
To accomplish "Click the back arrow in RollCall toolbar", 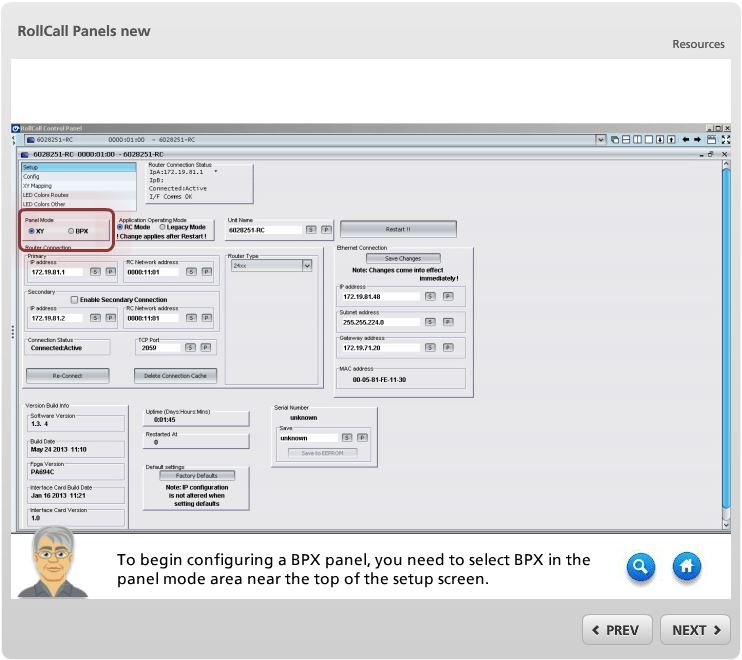I will pyautogui.click(x=685, y=140).
